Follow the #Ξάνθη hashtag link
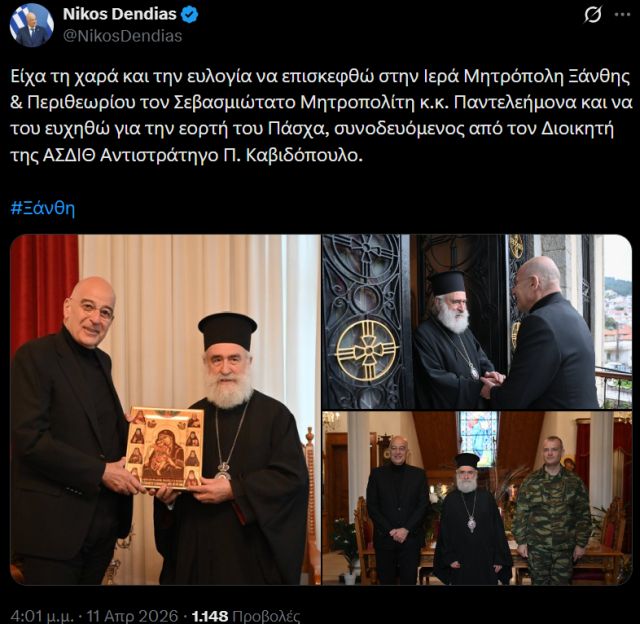This screenshot has height=624, width=640. pos(42,208)
